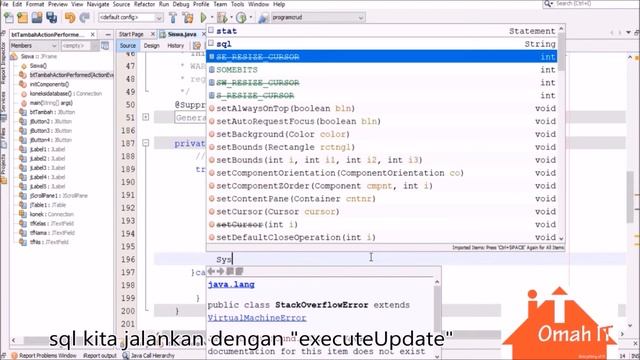Click the Java Call Hierarchy tab icon
This screenshot has height=360, width=640.
click(126, 356)
